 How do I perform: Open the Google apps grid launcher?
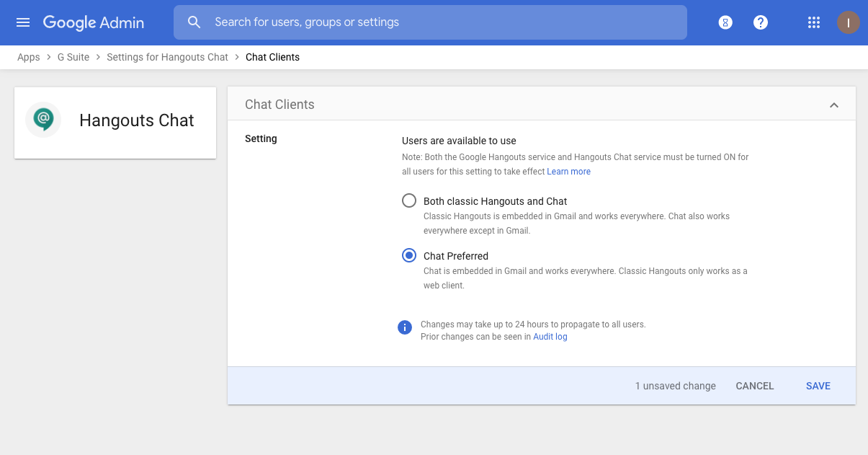click(814, 22)
